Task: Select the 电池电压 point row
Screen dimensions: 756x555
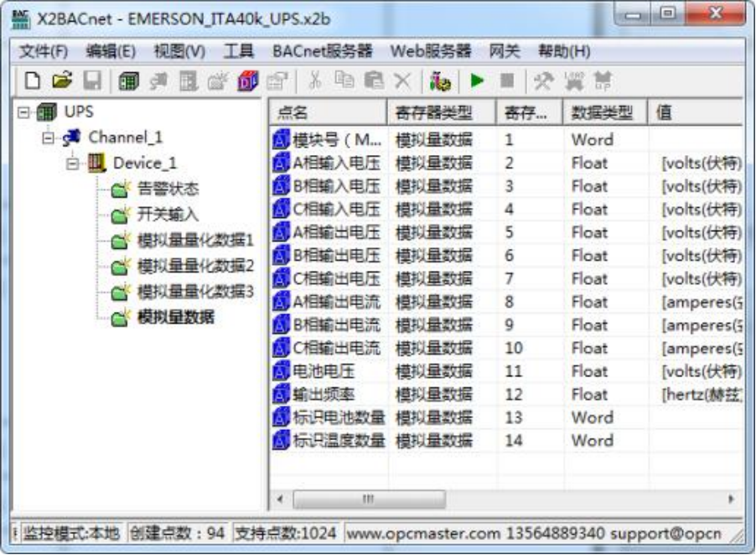Action: 506,371
